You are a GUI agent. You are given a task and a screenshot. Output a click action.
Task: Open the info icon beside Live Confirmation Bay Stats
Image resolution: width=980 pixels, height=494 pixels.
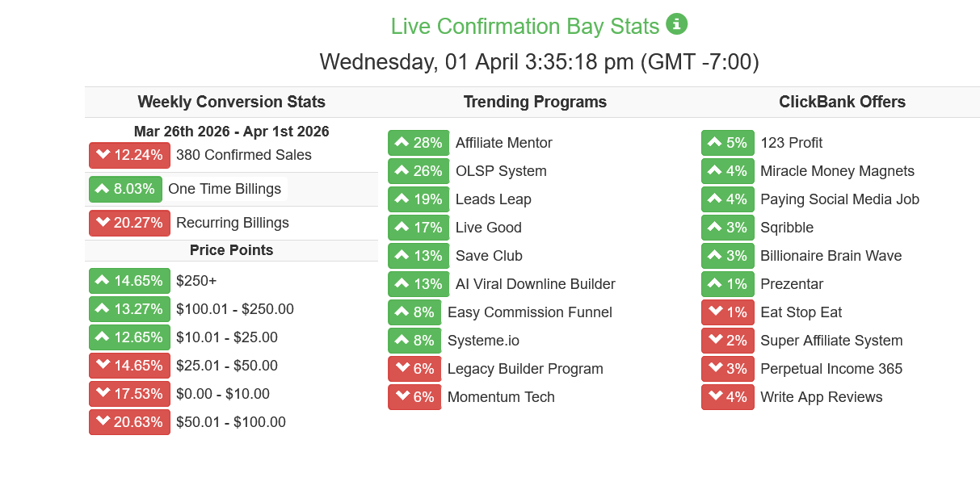(676, 25)
